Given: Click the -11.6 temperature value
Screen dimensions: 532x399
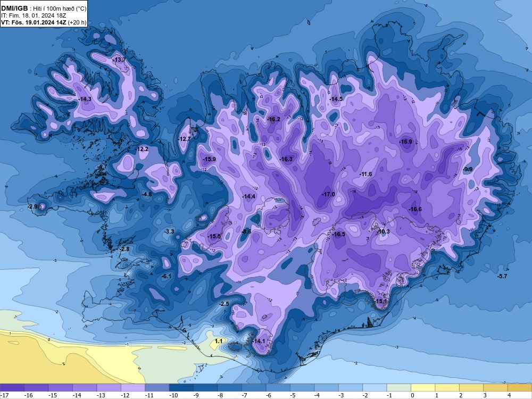Looking at the screenshot, I should click(366, 174).
